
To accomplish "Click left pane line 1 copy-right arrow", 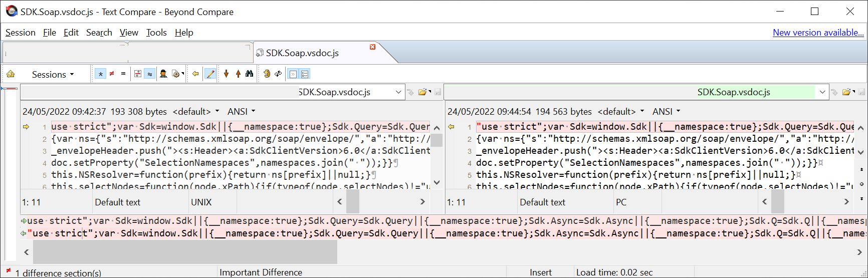I will click(x=26, y=127).
